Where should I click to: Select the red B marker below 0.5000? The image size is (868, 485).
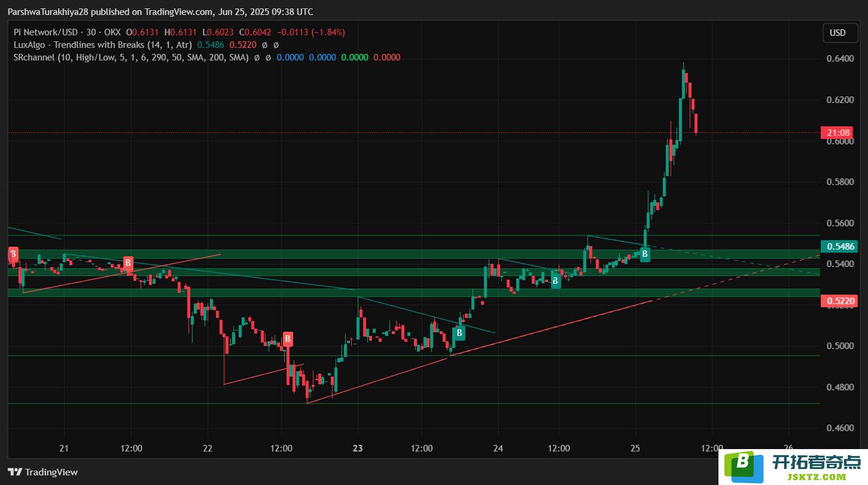click(x=288, y=339)
